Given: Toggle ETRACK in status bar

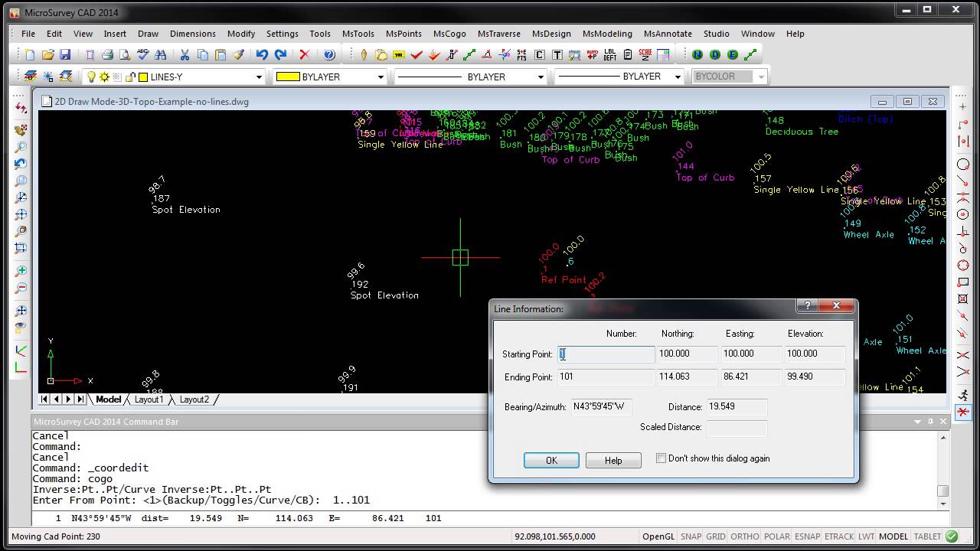Looking at the screenshot, I should (839, 536).
